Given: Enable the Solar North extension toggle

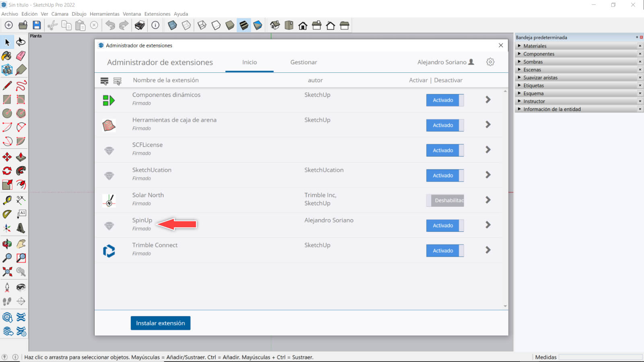Looking at the screenshot, I should [445, 200].
